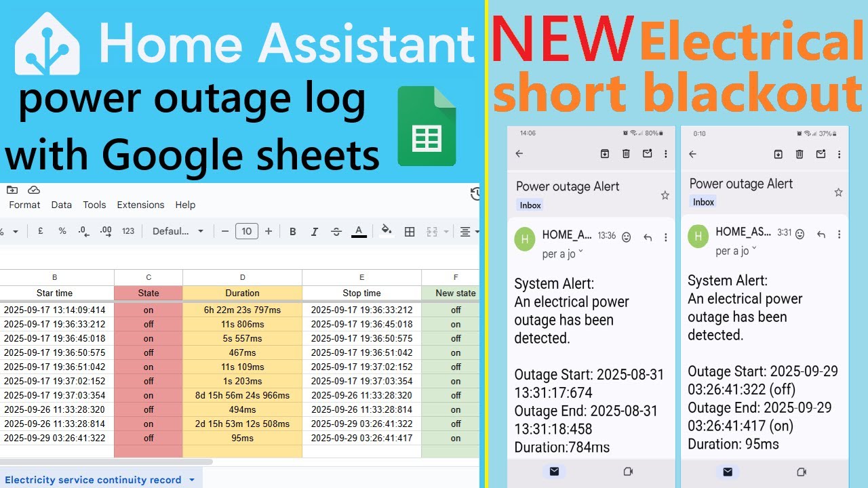
Task: Open the horizontal align dropdown
Action: [469, 232]
